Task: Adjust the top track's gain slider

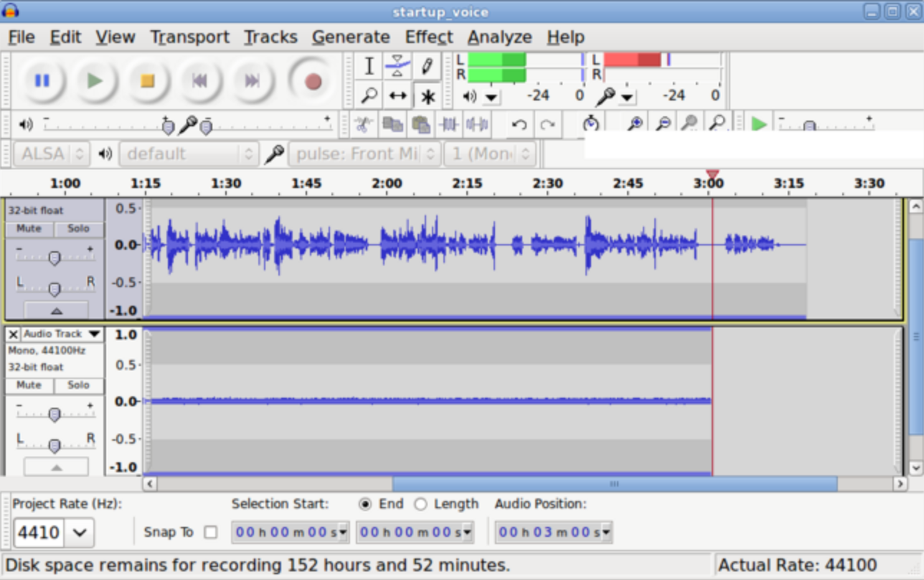Action: coord(55,256)
